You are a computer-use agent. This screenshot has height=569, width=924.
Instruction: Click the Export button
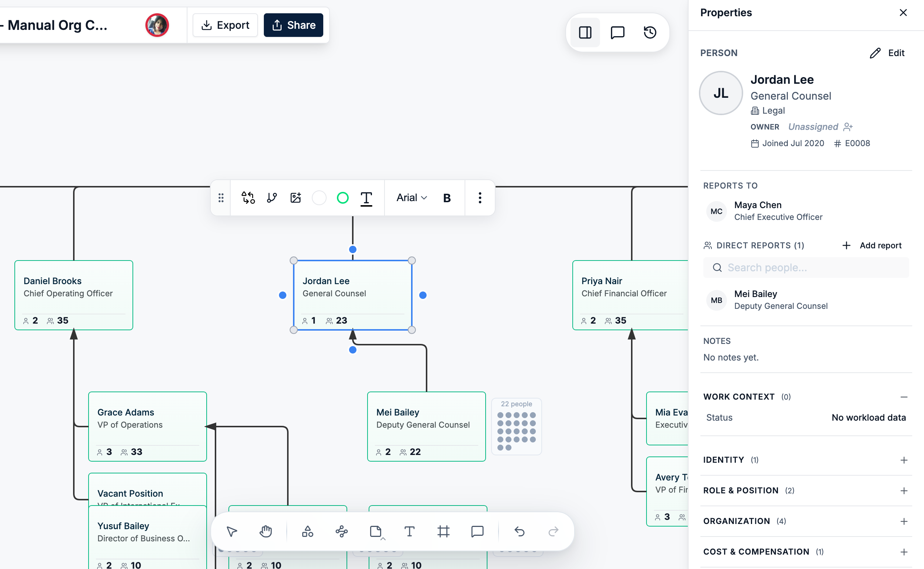click(x=225, y=25)
